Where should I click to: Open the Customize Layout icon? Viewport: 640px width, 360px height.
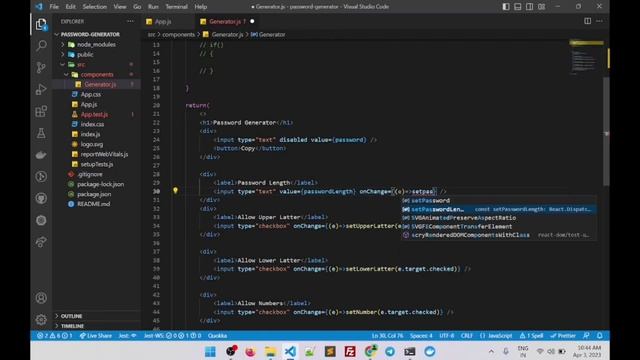point(542,7)
